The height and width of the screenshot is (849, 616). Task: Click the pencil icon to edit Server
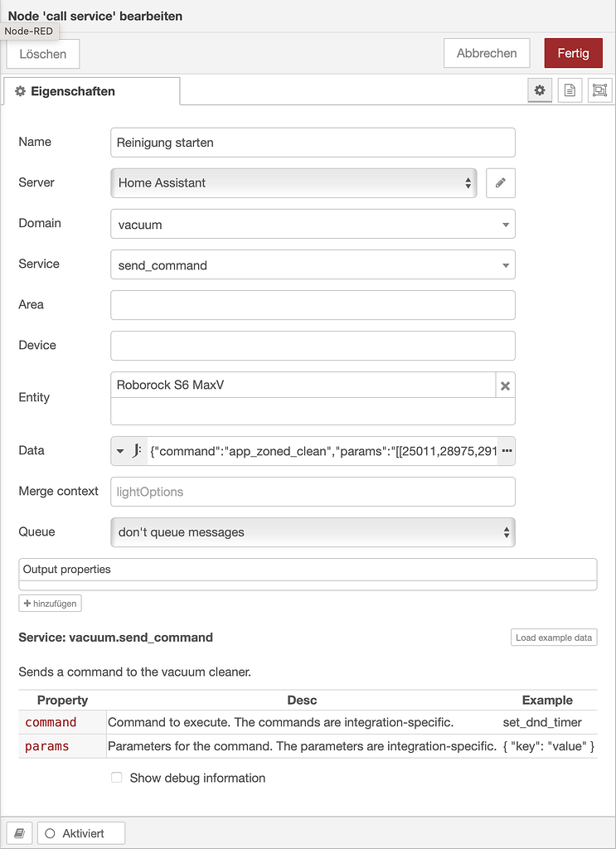click(x=501, y=182)
